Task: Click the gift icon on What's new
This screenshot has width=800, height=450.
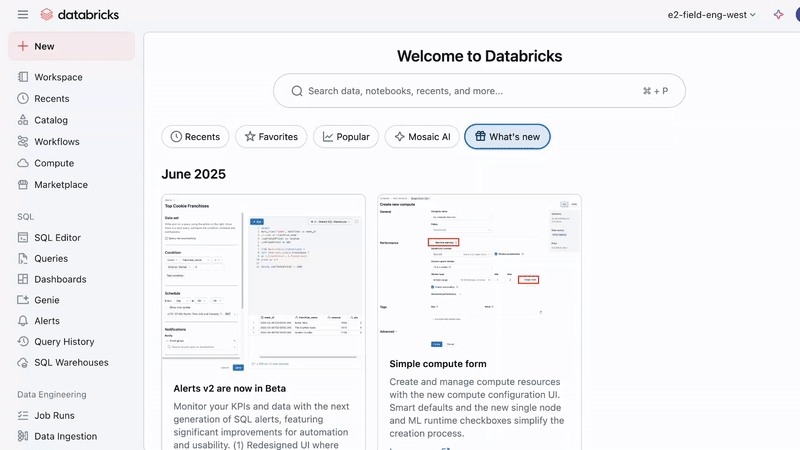Action: 480,136
